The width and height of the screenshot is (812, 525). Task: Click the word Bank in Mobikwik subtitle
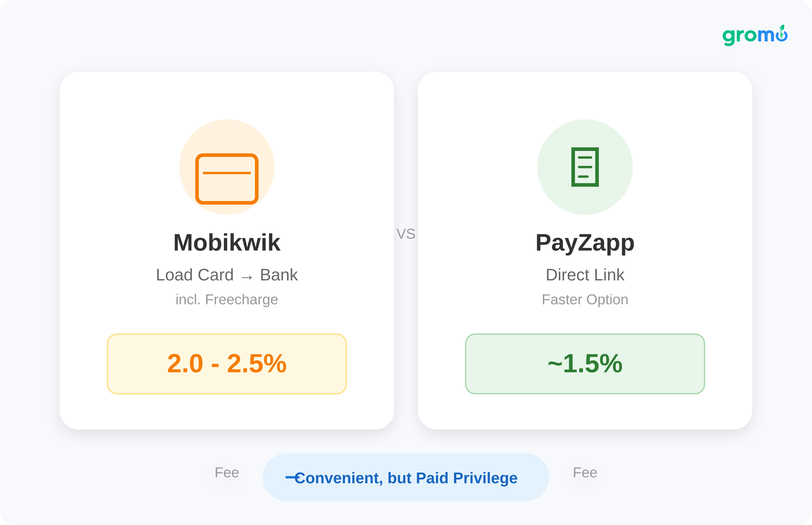click(279, 275)
